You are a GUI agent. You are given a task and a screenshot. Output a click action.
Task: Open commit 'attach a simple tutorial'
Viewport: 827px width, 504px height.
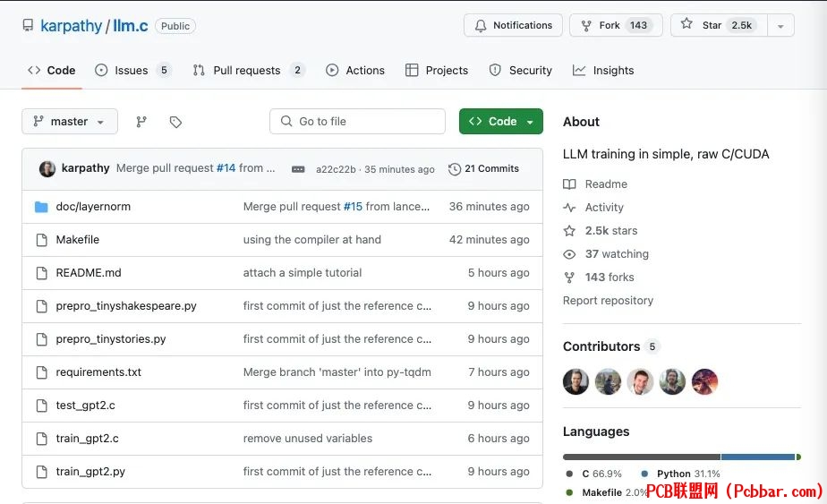click(303, 273)
